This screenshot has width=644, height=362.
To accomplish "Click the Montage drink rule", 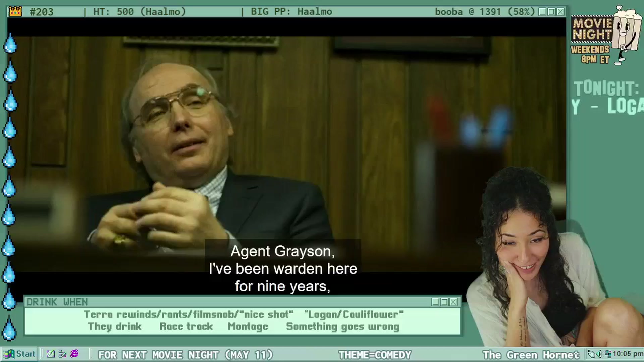I will click(248, 326).
